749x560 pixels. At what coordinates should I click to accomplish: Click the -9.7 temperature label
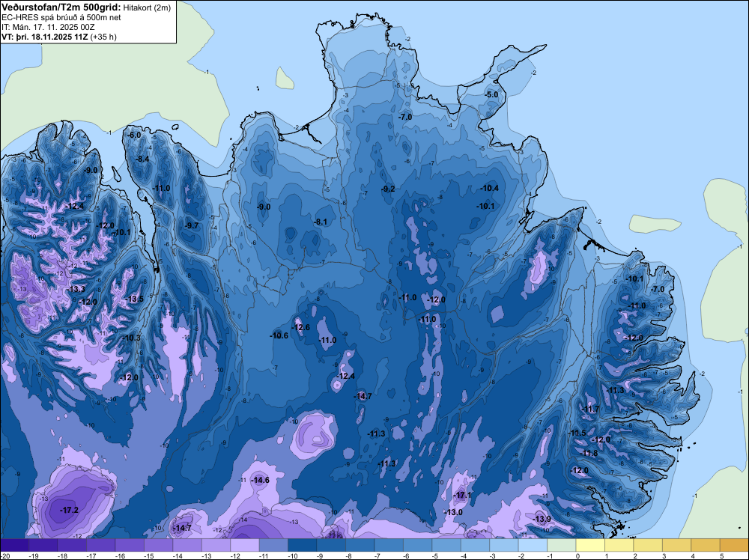pos(192,225)
